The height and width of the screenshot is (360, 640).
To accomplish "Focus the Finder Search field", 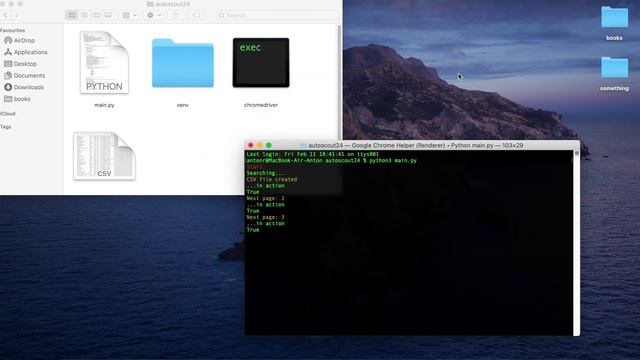I will [278, 15].
